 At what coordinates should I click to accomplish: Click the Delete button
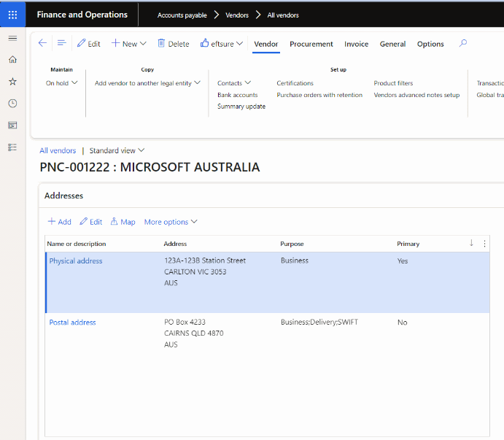(174, 44)
